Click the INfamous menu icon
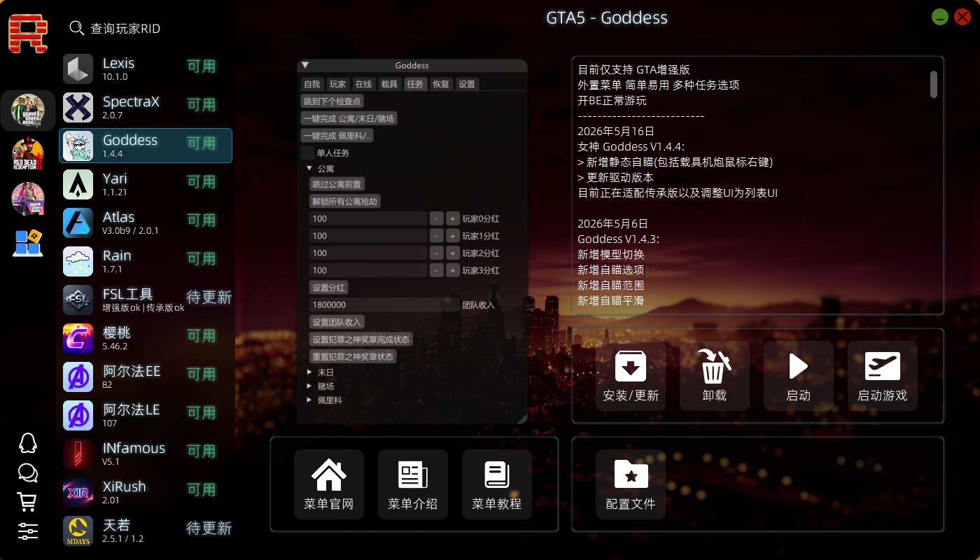The width and height of the screenshot is (980, 560). pyautogui.click(x=78, y=454)
